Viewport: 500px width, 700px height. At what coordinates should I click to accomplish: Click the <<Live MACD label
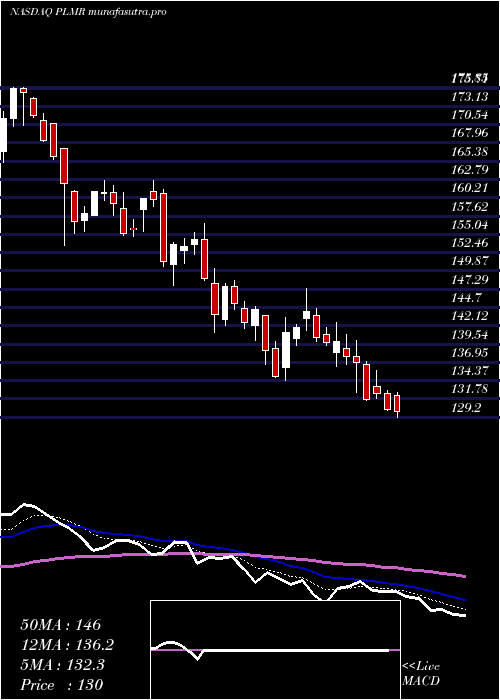[x=421, y=674]
